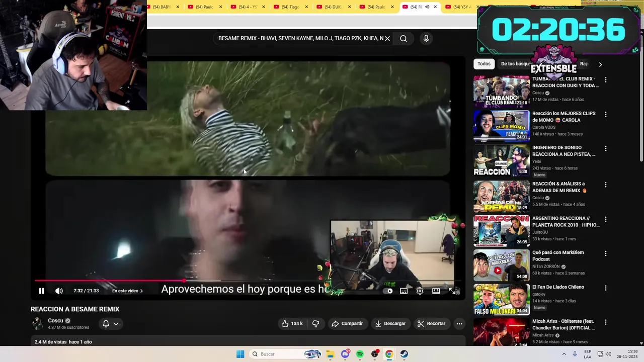The width and height of the screenshot is (644, 362).
Task: Expand the system tray hidden icons chevron
Action: (564, 354)
